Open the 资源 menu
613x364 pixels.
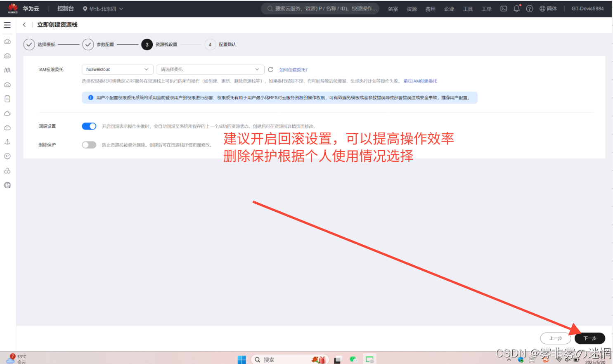tap(412, 9)
